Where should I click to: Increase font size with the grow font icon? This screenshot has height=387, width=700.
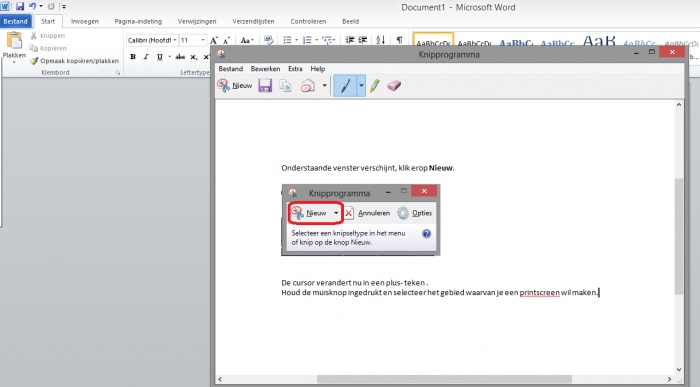[x=214, y=40]
